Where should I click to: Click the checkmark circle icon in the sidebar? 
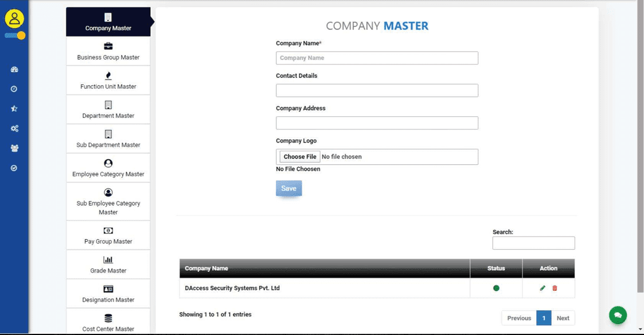click(x=14, y=168)
